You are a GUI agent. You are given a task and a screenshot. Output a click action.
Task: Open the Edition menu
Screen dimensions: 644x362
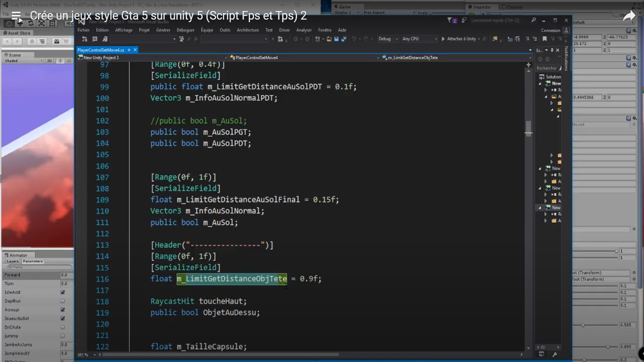click(102, 30)
